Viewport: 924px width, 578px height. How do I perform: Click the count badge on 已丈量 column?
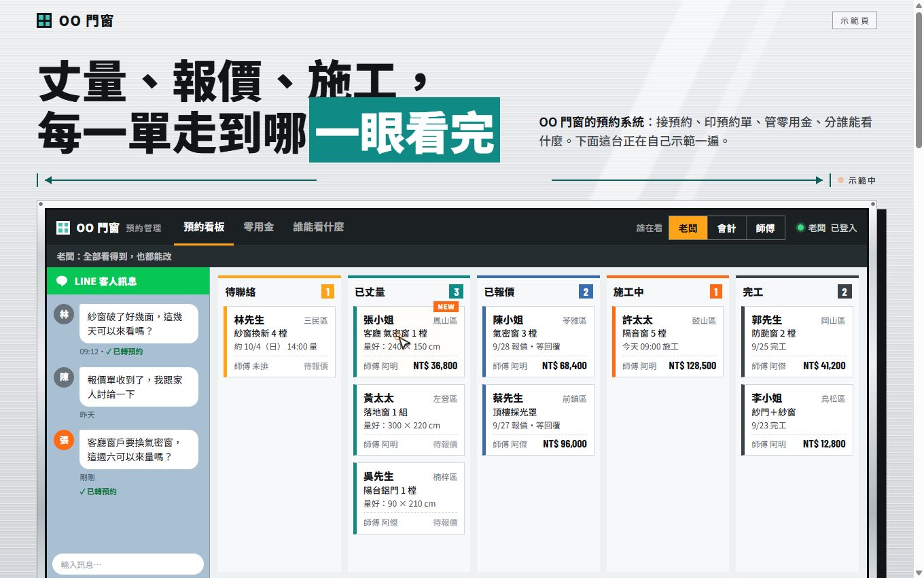[457, 292]
